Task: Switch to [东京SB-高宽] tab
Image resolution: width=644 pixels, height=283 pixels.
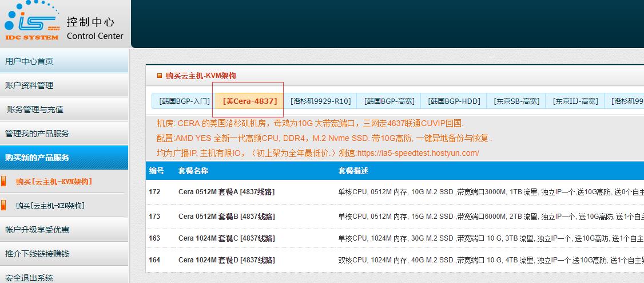Action: pos(516,101)
